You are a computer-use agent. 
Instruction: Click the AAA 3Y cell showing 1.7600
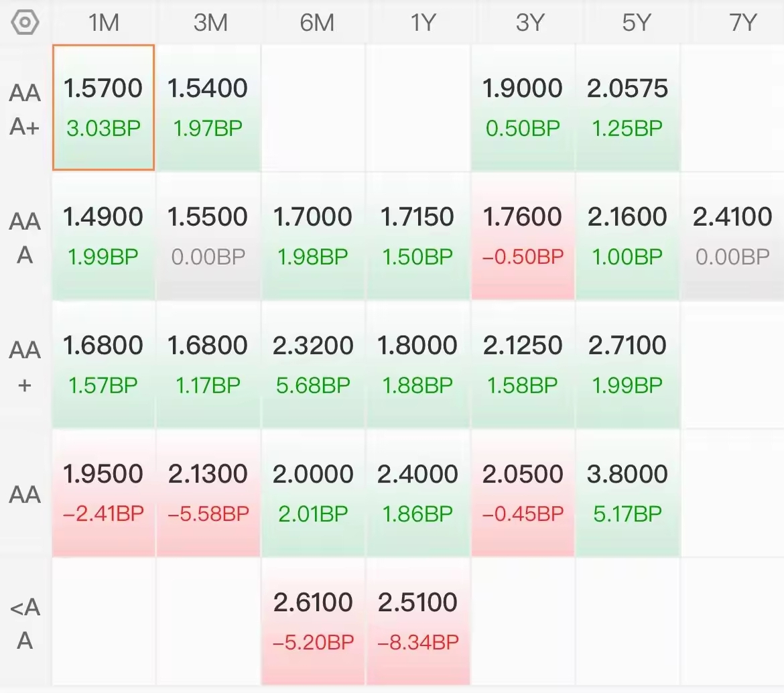pos(523,236)
